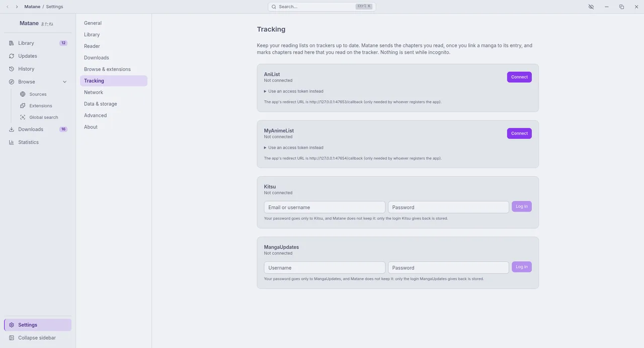Open Global search under Browse
The image size is (644, 348).
point(44,117)
